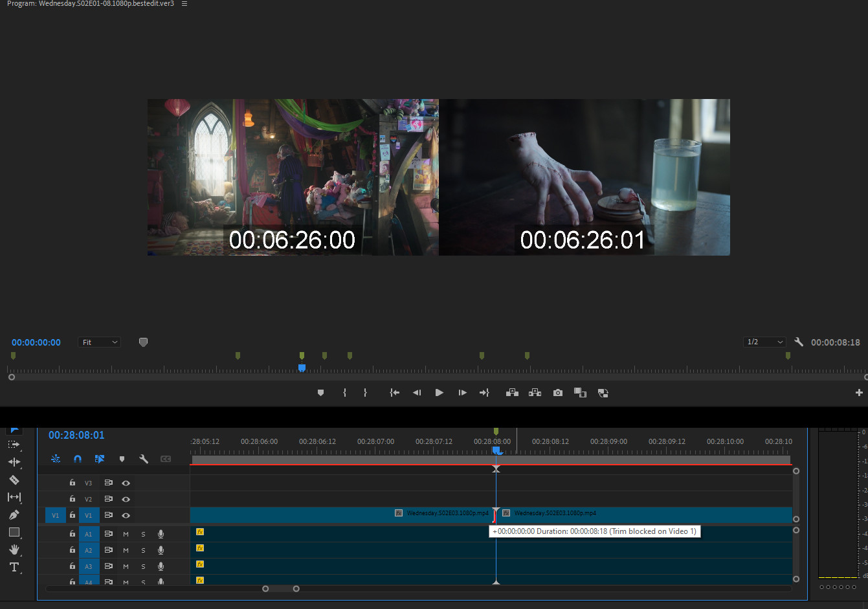Open the Fit zoom level dropdown
Image resolution: width=868 pixels, height=609 pixels.
(100, 342)
